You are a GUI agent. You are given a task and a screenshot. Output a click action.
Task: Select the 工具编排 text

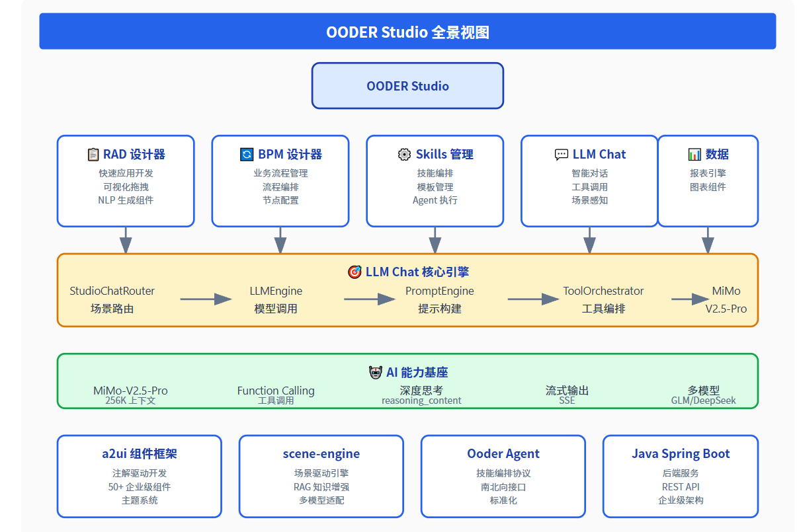click(603, 308)
